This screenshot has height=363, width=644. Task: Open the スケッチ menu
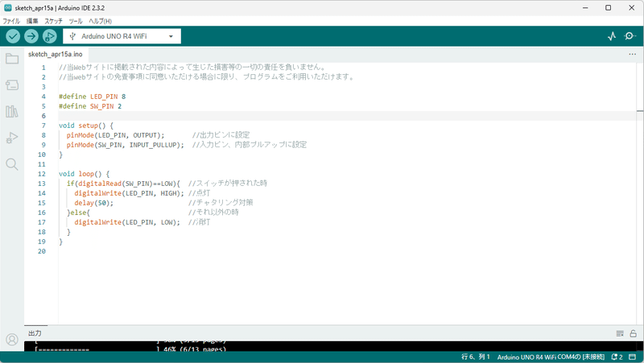(53, 21)
